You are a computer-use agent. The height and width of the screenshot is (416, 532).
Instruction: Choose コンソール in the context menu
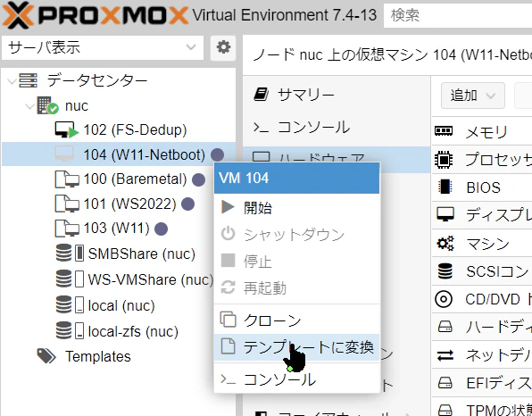click(297, 379)
